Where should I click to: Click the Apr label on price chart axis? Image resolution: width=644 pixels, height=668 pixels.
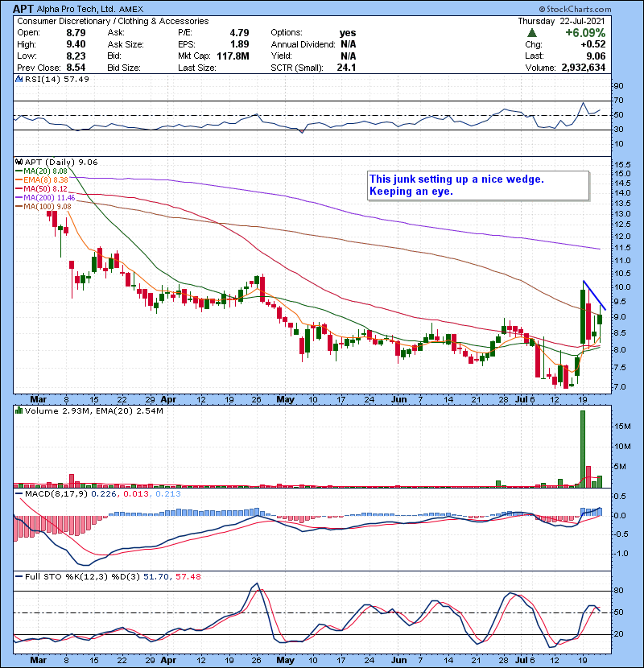click(168, 400)
